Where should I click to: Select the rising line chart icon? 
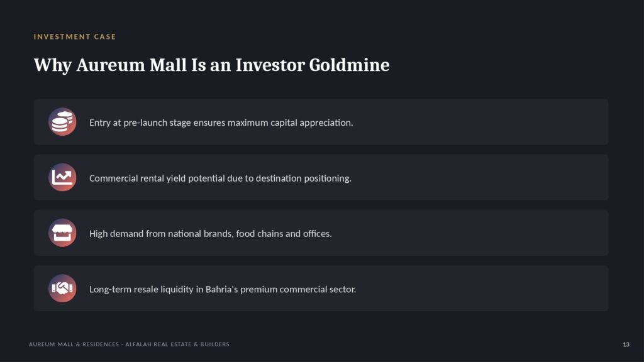tap(62, 177)
